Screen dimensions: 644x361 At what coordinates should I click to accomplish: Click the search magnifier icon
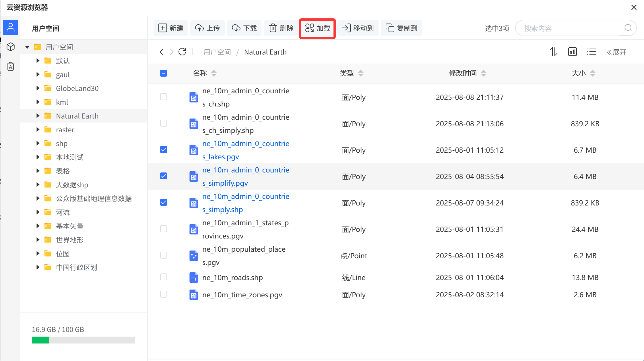point(628,28)
